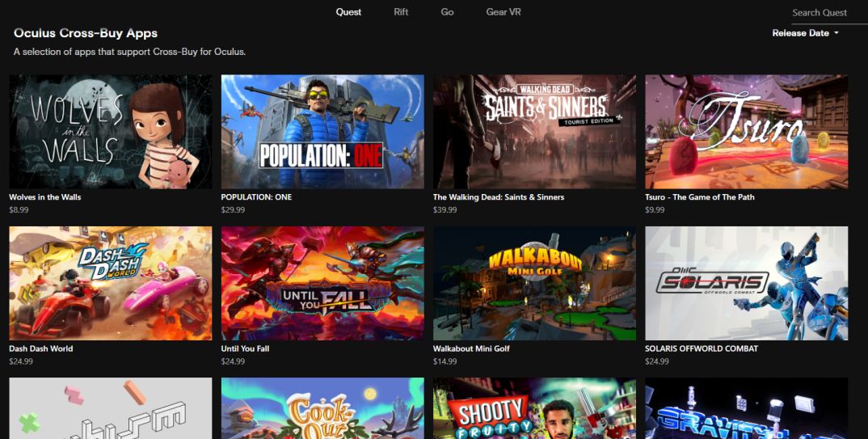Expand the Release Date sort dropdown
This screenshot has width=868, height=439.
[806, 33]
